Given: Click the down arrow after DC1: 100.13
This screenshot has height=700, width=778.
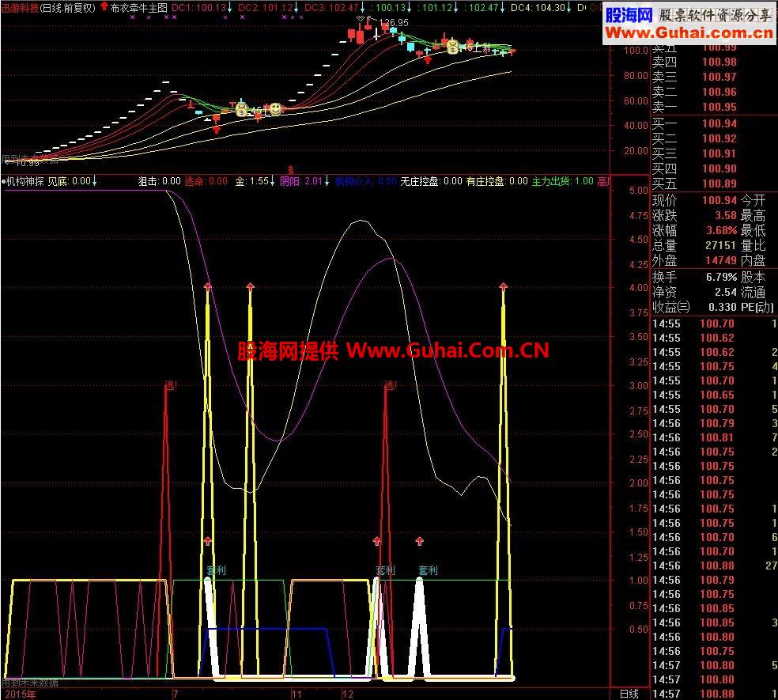Looking at the screenshot, I should (x=230, y=8).
